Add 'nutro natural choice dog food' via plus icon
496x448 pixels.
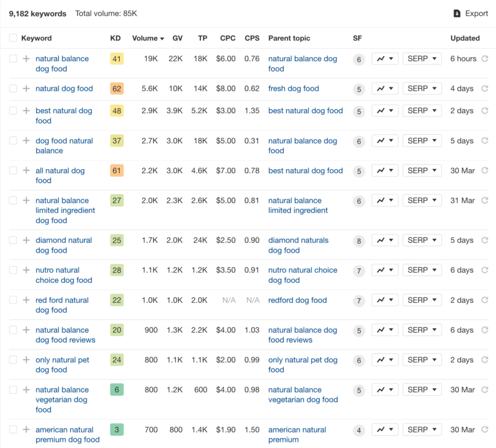[26, 270]
